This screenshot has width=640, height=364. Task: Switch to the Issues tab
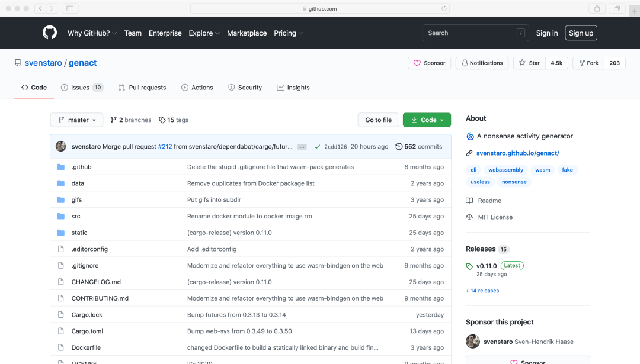[82, 87]
